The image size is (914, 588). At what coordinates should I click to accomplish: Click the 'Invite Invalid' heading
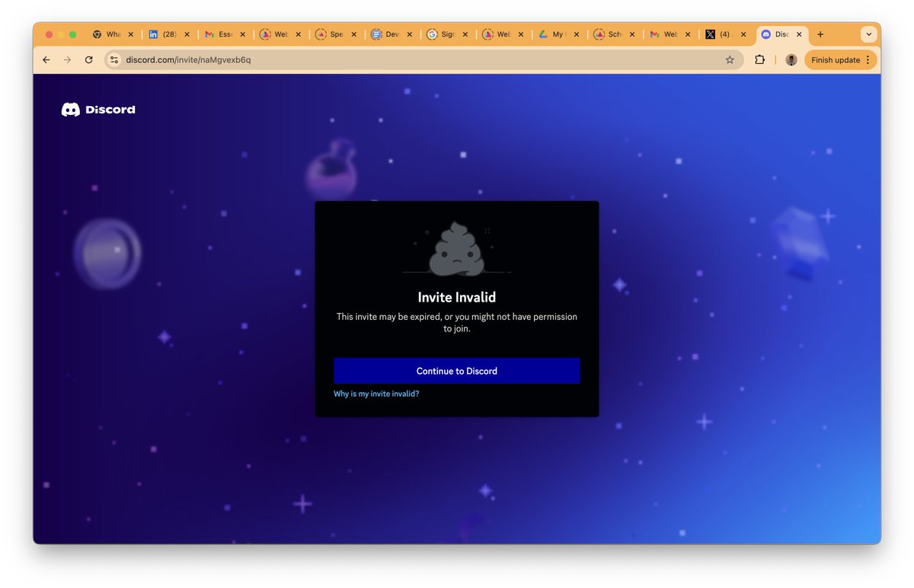coord(457,297)
